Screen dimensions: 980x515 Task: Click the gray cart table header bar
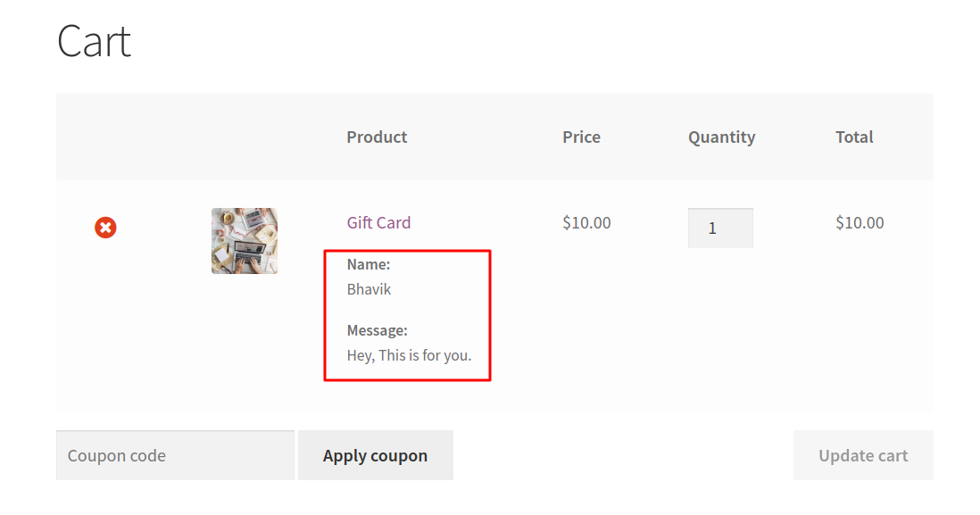(495, 137)
